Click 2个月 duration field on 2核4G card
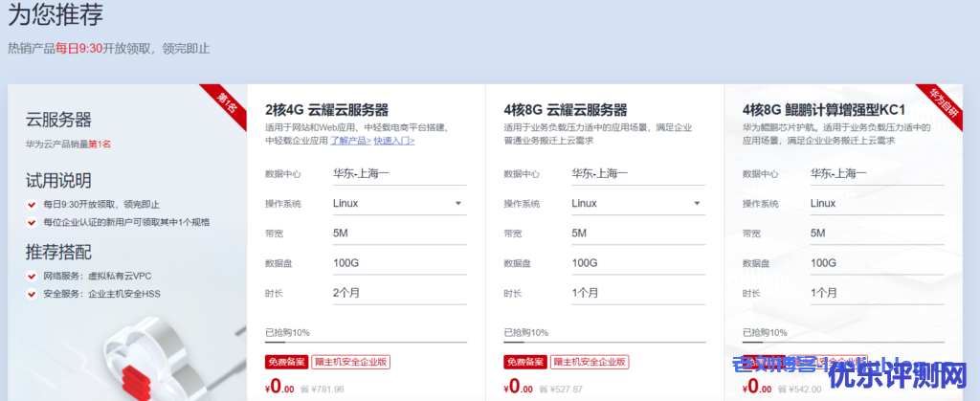This screenshot has width=980, height=401. pos(398,292)
